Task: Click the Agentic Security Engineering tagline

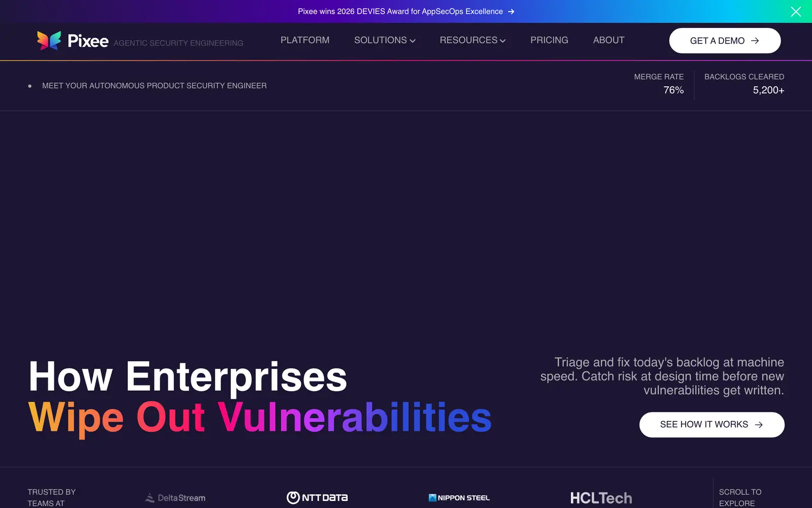Action: pos(178,43)
